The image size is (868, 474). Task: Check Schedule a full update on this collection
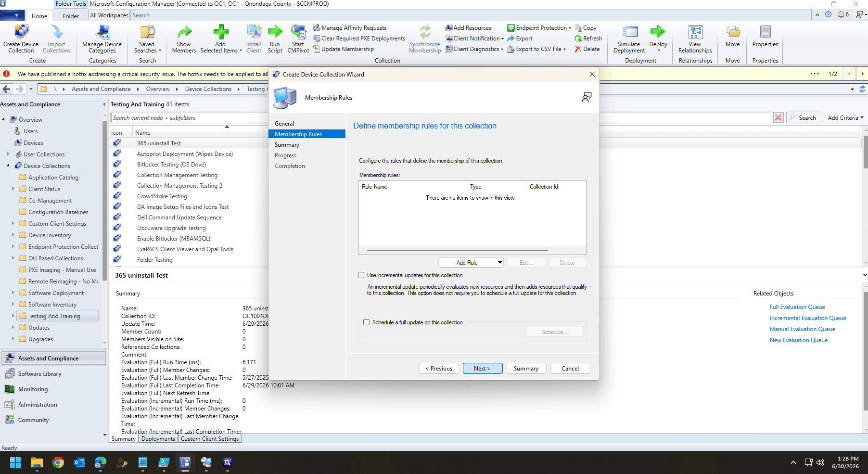click(366, 322)
